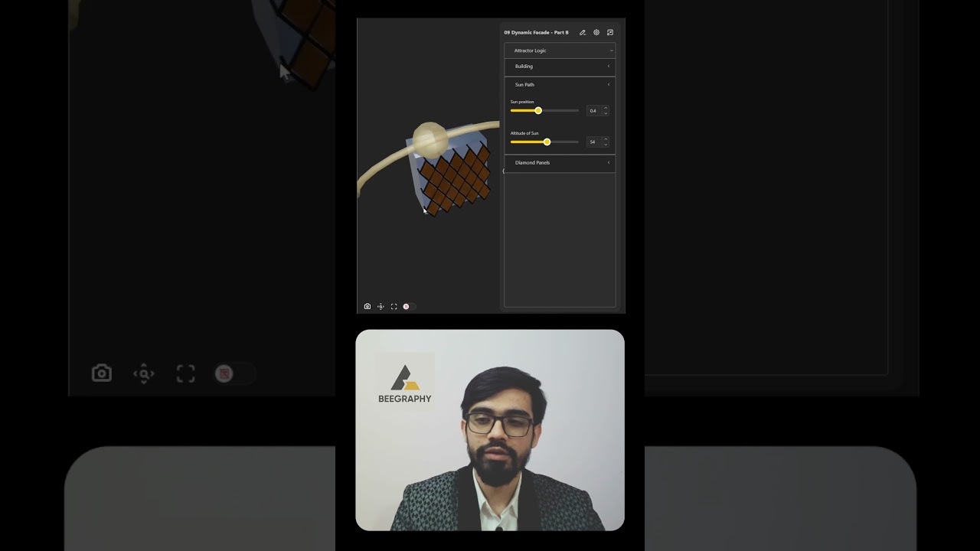Click the sun sphere in the 3D viewport
Screen dimensions: 980x551
pos(430,139)
